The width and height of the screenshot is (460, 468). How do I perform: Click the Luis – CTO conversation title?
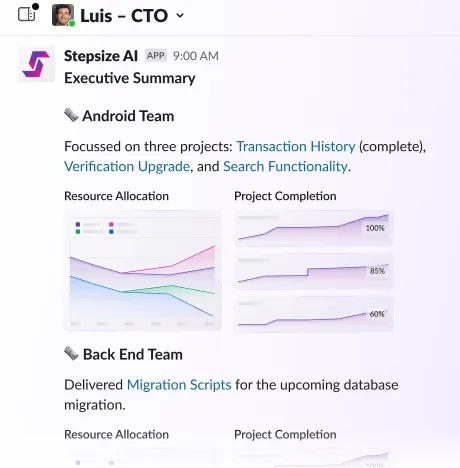(x=124, y=15)
